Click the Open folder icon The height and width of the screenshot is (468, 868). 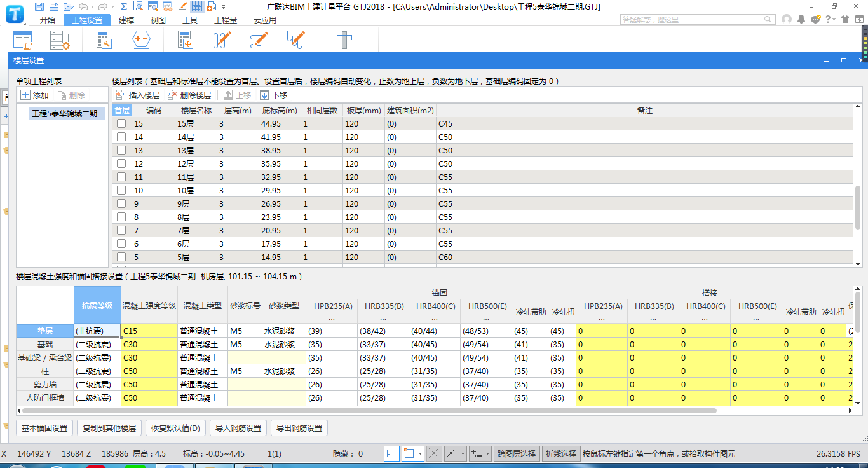click(68, 6)
